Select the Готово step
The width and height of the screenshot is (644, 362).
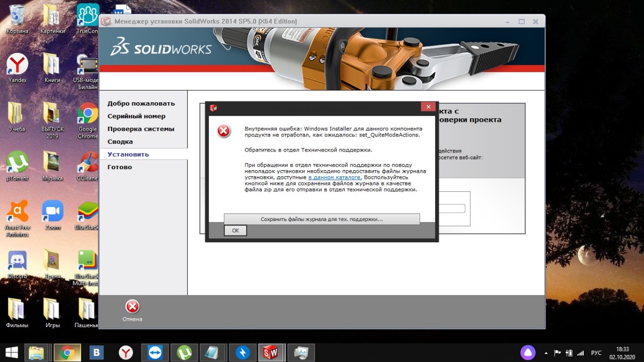pos(120,167)
